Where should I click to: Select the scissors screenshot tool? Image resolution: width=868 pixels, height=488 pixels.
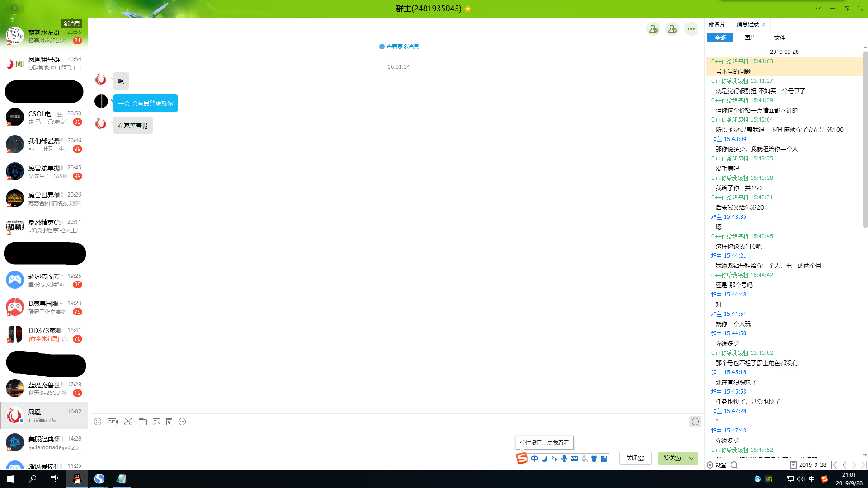tap(128, 422)
